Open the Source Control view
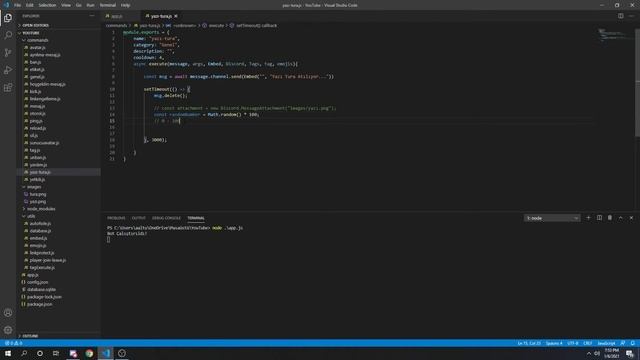Screen dimensions: 640x360 tap(8, 53)
